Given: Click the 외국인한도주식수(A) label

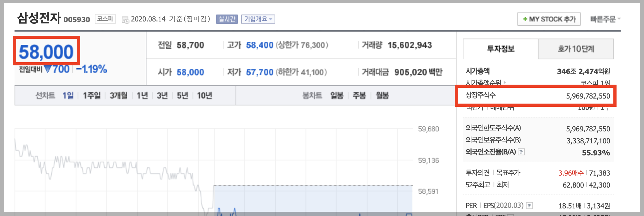Looking at the screenshot, I should [x=493, y=128].
